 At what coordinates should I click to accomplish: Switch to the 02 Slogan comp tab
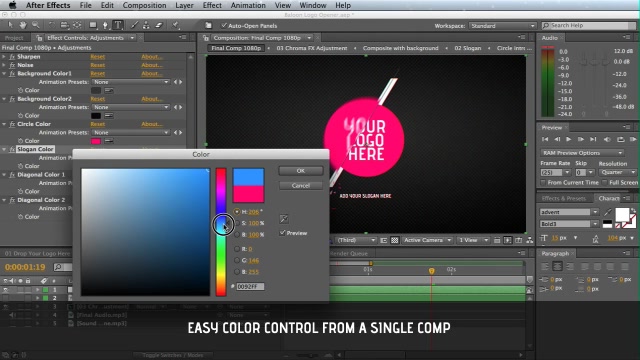[468, 48]
